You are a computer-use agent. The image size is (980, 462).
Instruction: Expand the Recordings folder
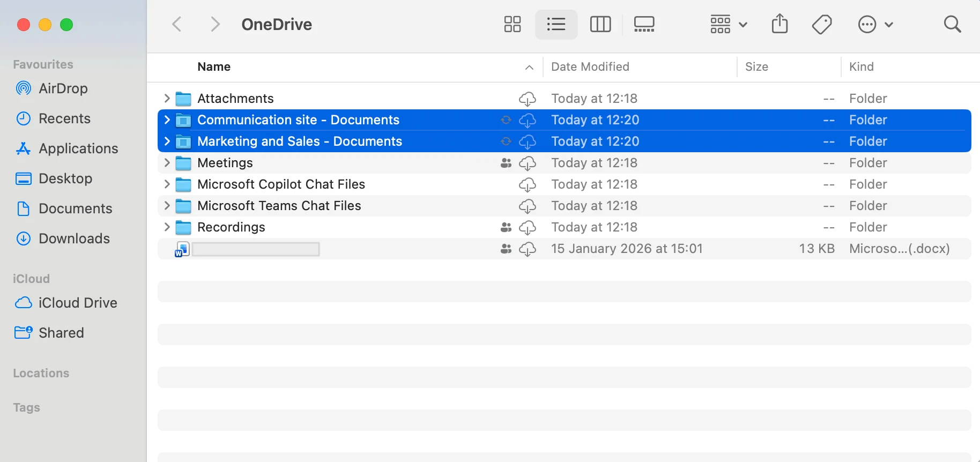tap(167, 227)
